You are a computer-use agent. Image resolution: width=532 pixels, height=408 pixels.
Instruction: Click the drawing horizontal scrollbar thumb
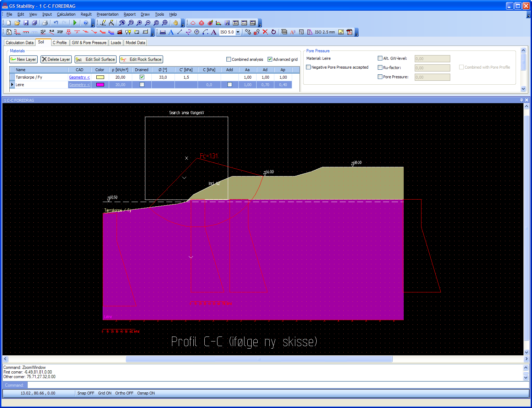click(259, 359)
